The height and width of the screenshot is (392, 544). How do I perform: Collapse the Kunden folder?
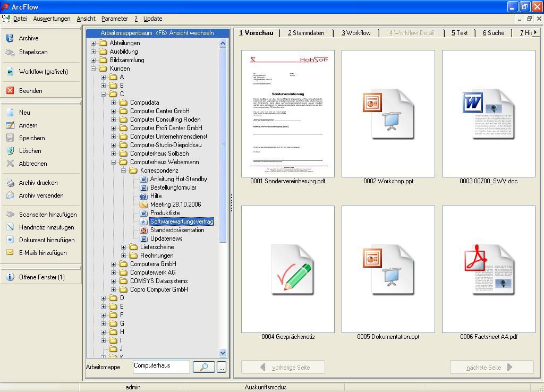93,69
